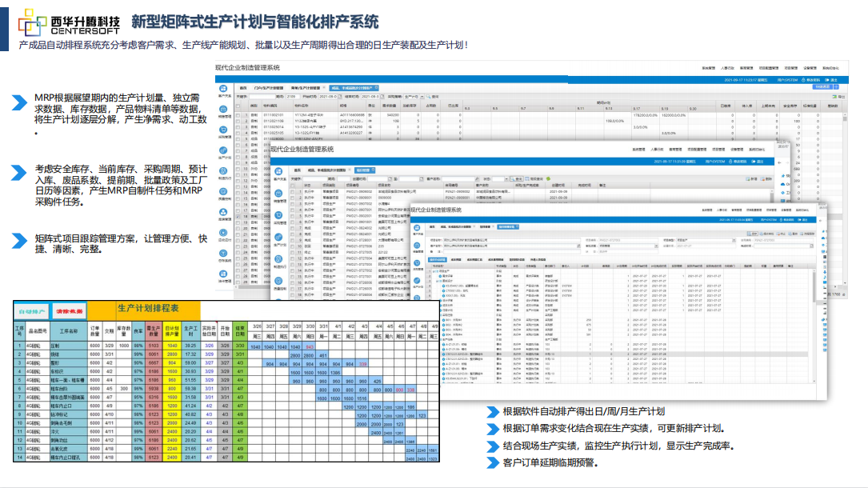Click blue arrow bullet beside MRP paragraph
This screenshot has width=868, height=488.
(19, 103)
